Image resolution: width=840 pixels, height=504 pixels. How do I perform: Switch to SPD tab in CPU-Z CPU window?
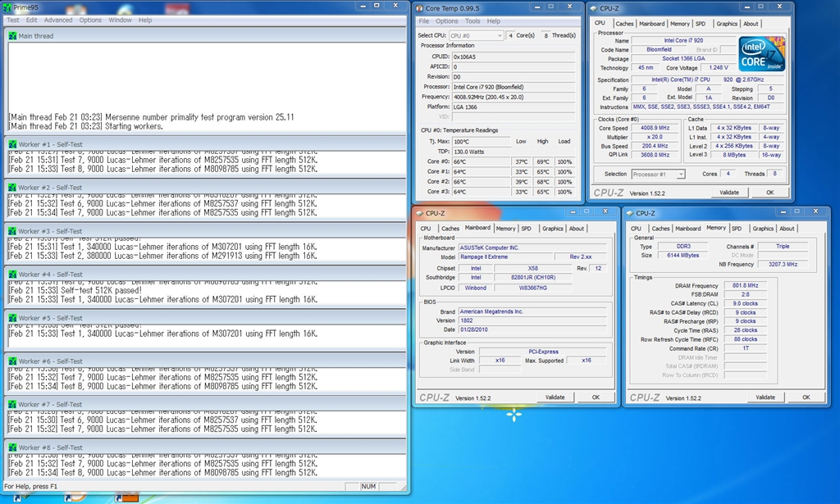coord(701,24)
